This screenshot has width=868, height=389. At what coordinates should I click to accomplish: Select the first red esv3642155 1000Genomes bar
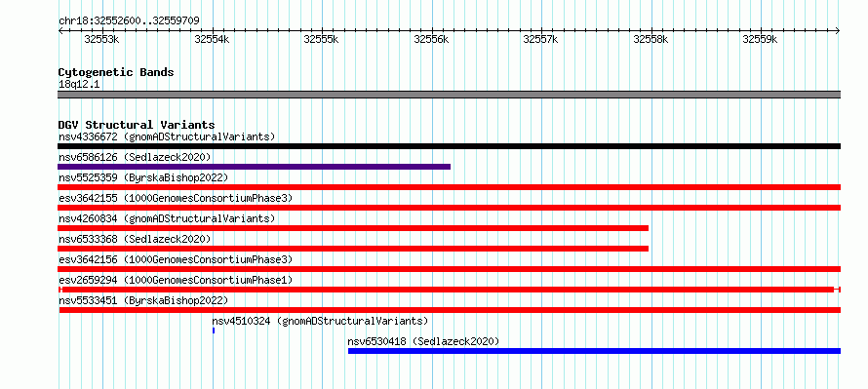(449, 208)
